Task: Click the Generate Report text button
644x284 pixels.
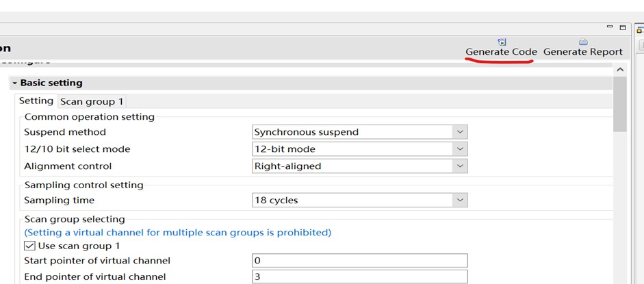Action: pyautogui.click(x=583, y=52)
